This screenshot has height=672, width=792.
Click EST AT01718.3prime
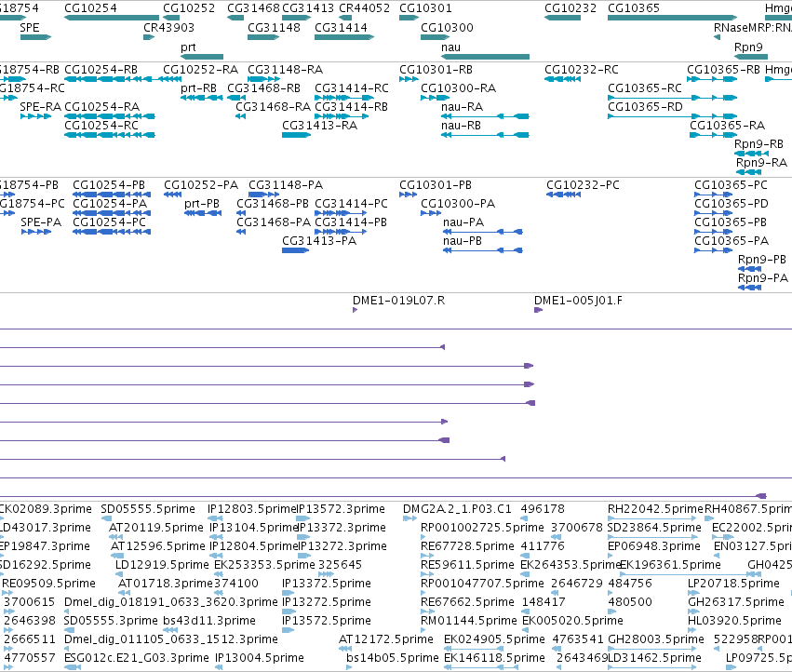166,584
